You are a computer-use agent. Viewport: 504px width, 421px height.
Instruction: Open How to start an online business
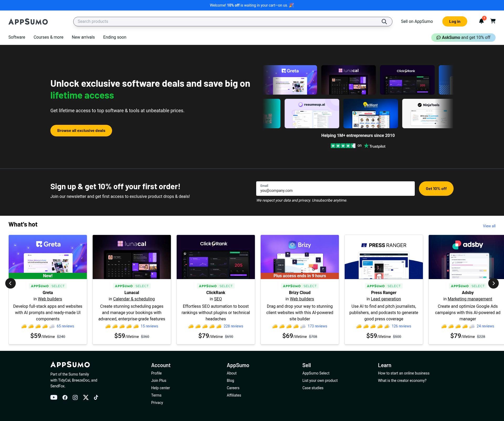click(404, 373)
